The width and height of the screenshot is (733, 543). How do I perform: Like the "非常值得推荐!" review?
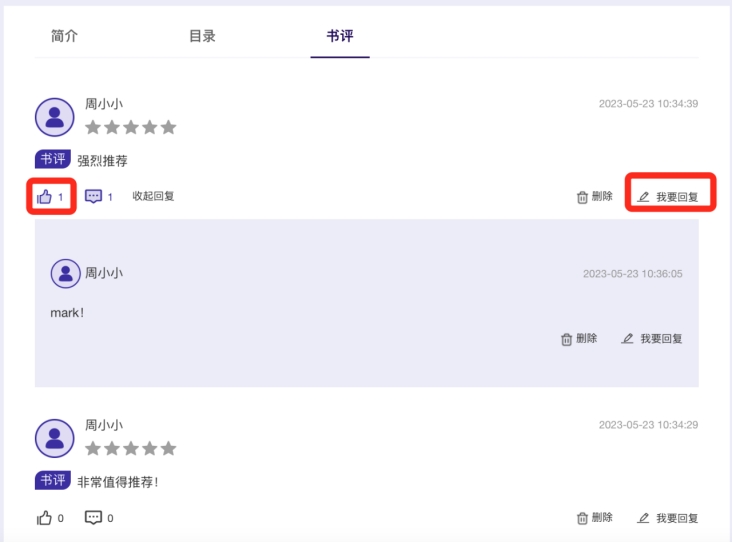pyautogui.click(x=44, y=518)
